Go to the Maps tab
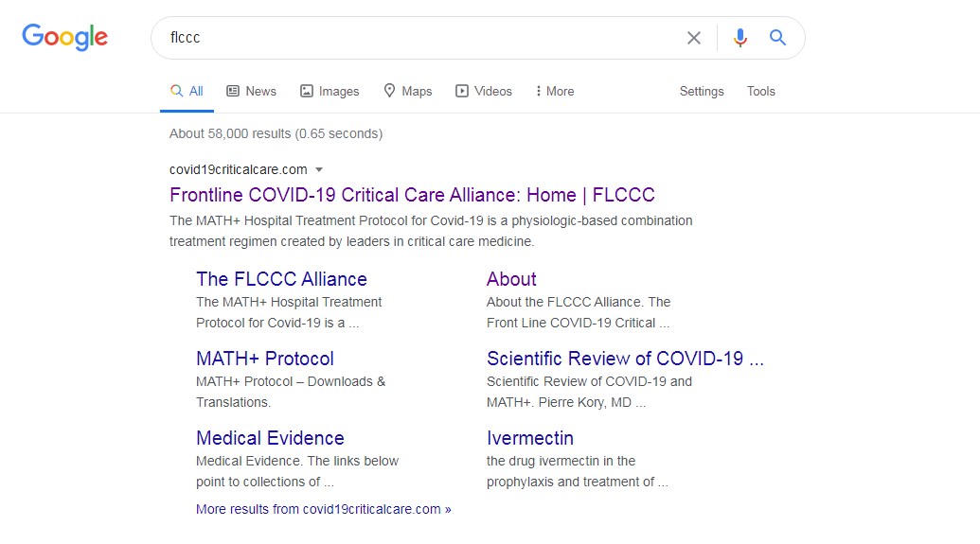 tap(407, 91)
